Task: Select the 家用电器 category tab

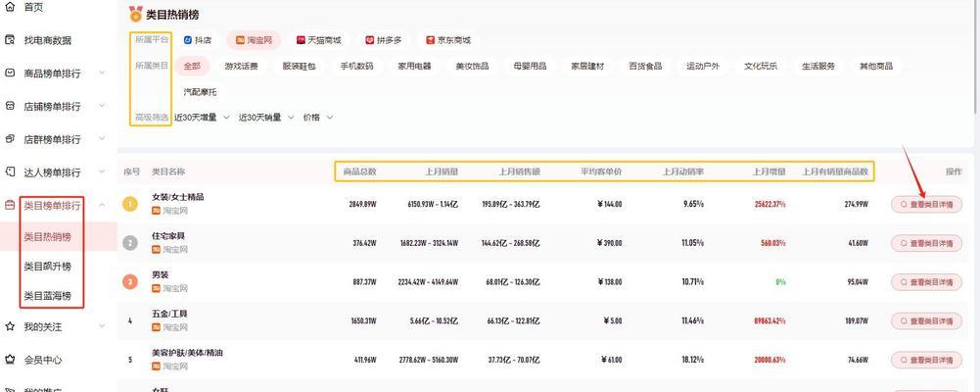Action: [414, 66]
